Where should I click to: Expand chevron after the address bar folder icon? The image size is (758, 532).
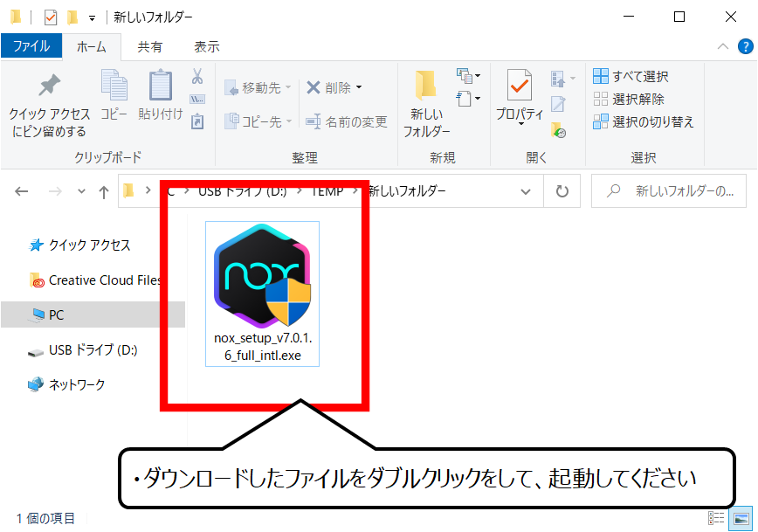[x=148, y=190]
